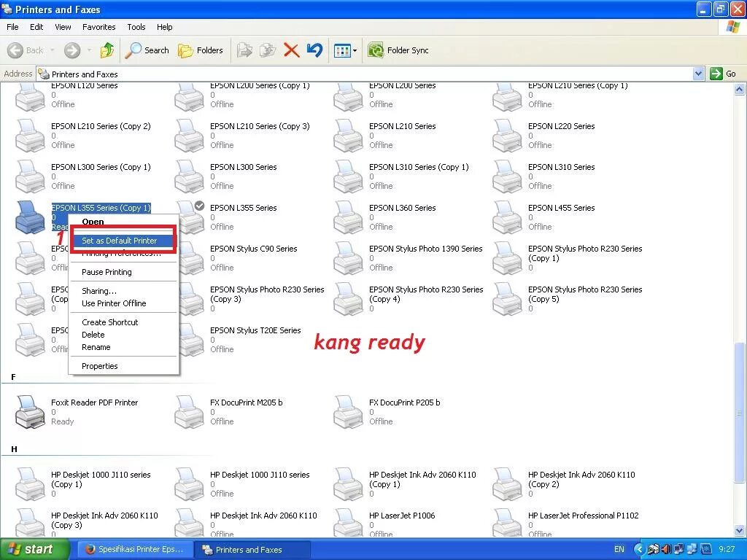The height and width of the screenshot is (560, 747).
Task: Open the Help menu
Action: coord(164,27)
